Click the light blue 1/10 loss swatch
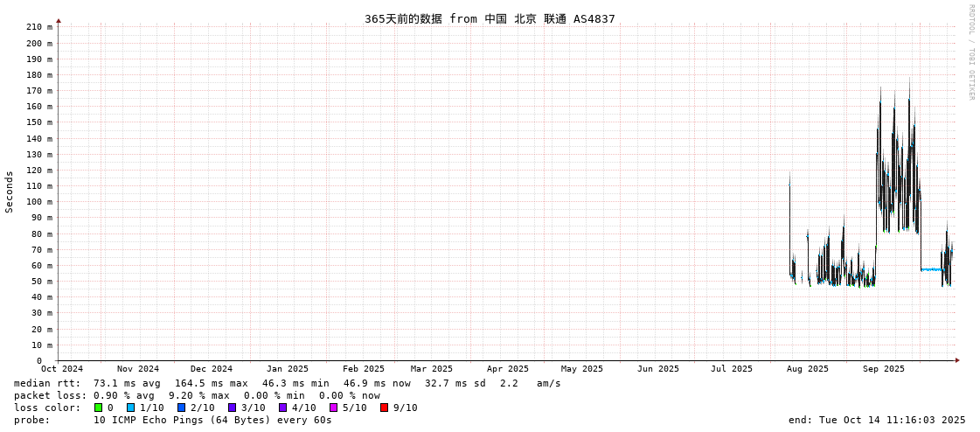Screen dimensions: 980x432 [130, 408]
